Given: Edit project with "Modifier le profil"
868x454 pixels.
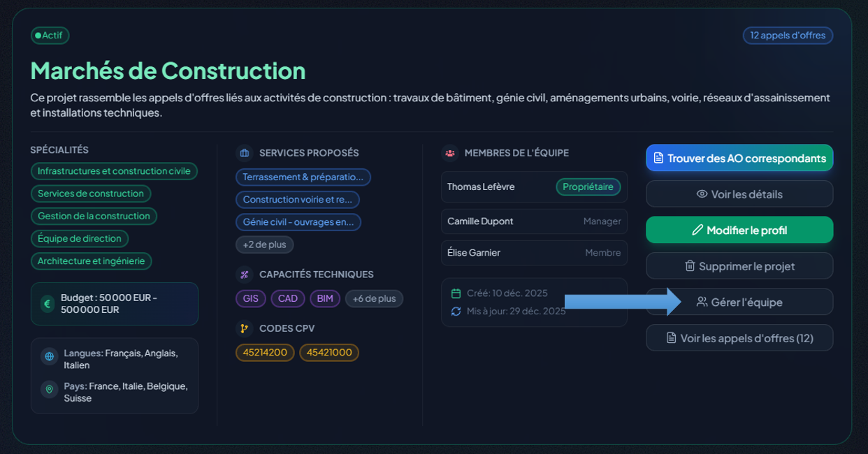Looking at the screenshot, I should [x=739, y=230].
